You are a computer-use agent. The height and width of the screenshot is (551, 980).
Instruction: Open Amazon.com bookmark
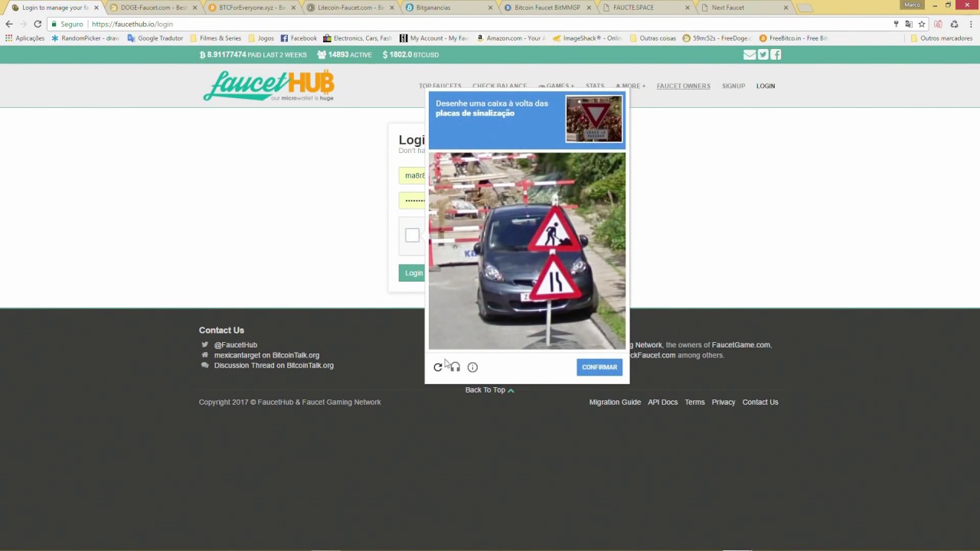coord(511,38)
